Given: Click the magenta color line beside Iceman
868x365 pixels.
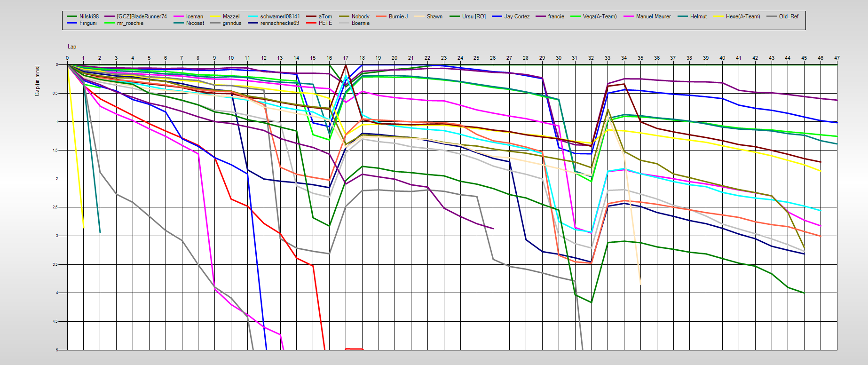Looking at the screenshot, I should point(179,16).
